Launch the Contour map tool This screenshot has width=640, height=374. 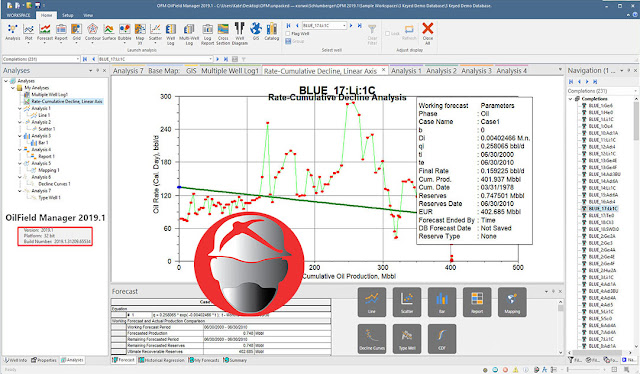(x=93, y=32)
